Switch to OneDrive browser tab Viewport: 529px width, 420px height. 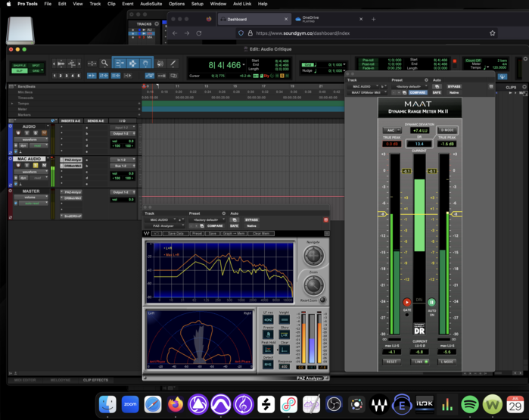pyautogui.click(x=327, y=19)
